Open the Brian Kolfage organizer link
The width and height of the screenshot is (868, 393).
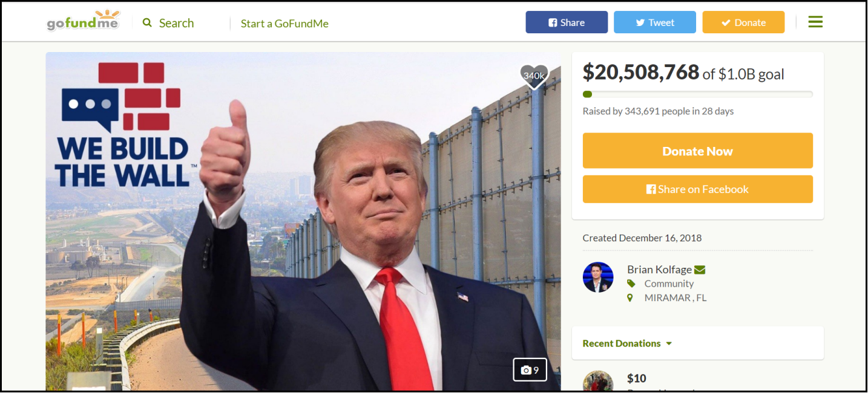pos(659,270)
